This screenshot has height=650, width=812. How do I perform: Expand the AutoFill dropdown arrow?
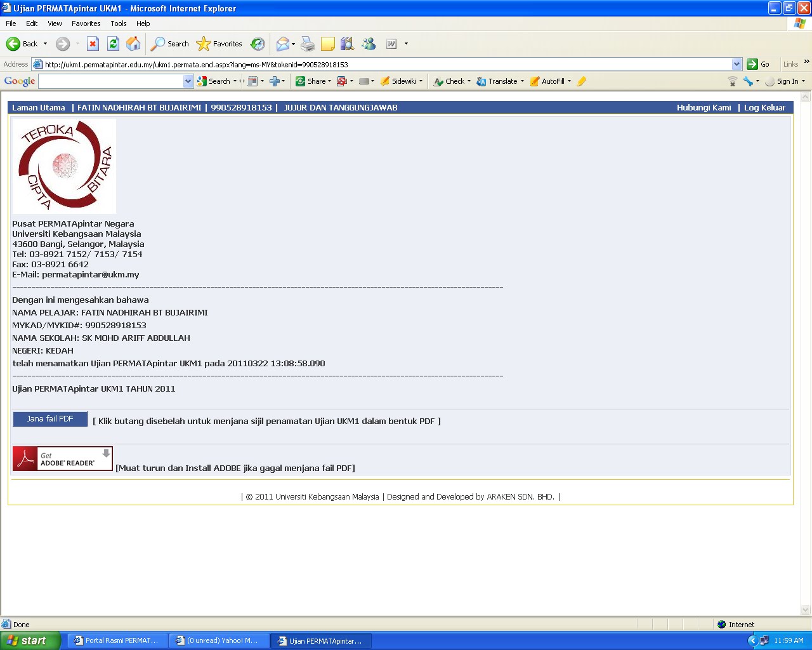tap(569, 81)
